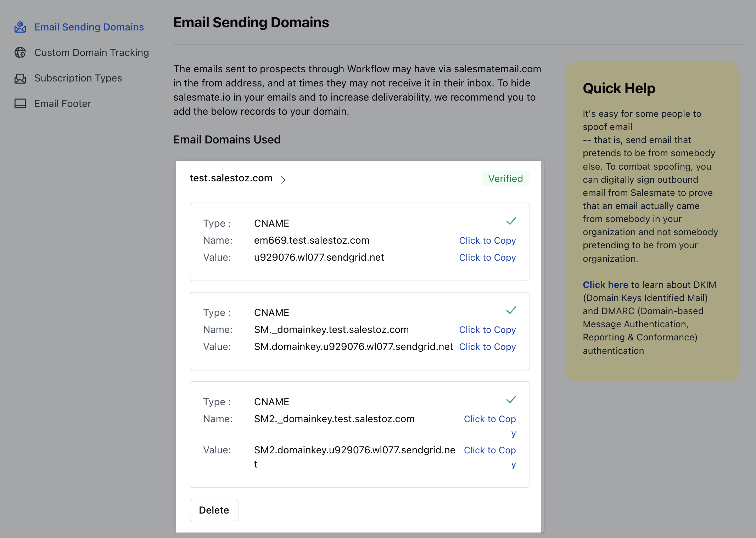Copy the SM2.domainkey sendgrid value

pos(489,451)
